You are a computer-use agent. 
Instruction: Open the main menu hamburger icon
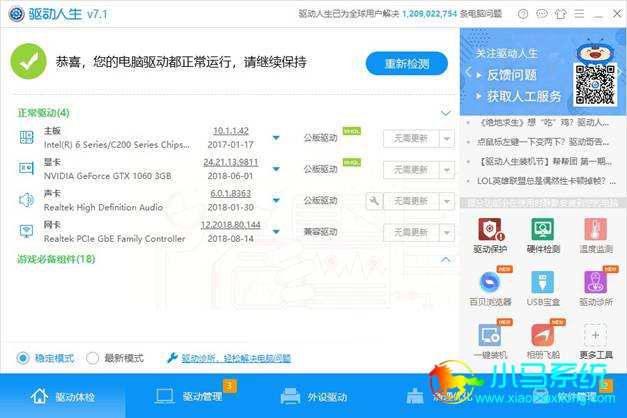tap(579, 14)
